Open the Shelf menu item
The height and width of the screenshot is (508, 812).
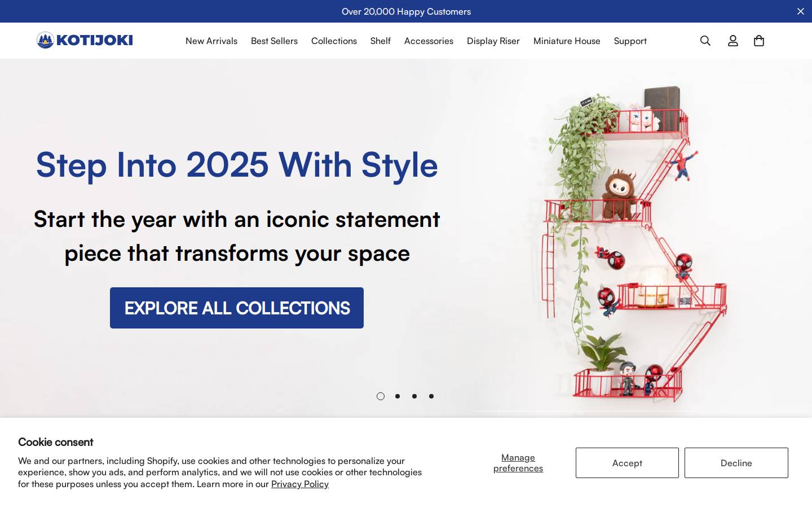tap(381, 41)
